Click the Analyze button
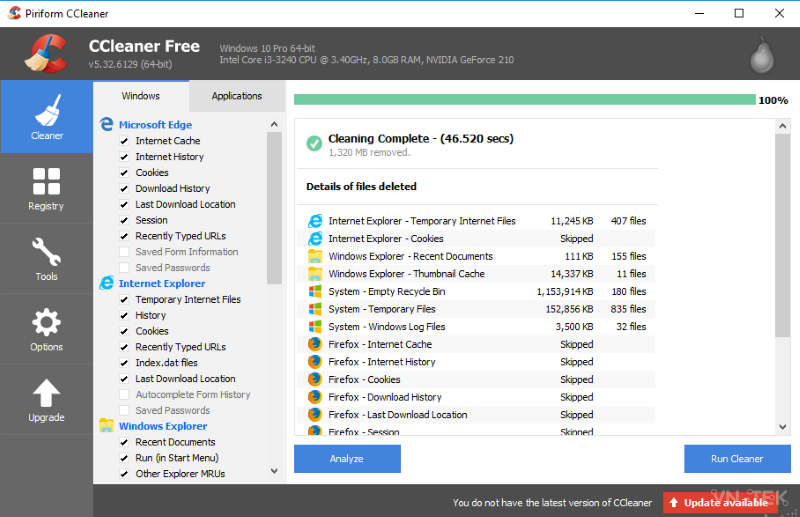Image resolution: width=800 pixels, height=517 pixels. point(347,459)
